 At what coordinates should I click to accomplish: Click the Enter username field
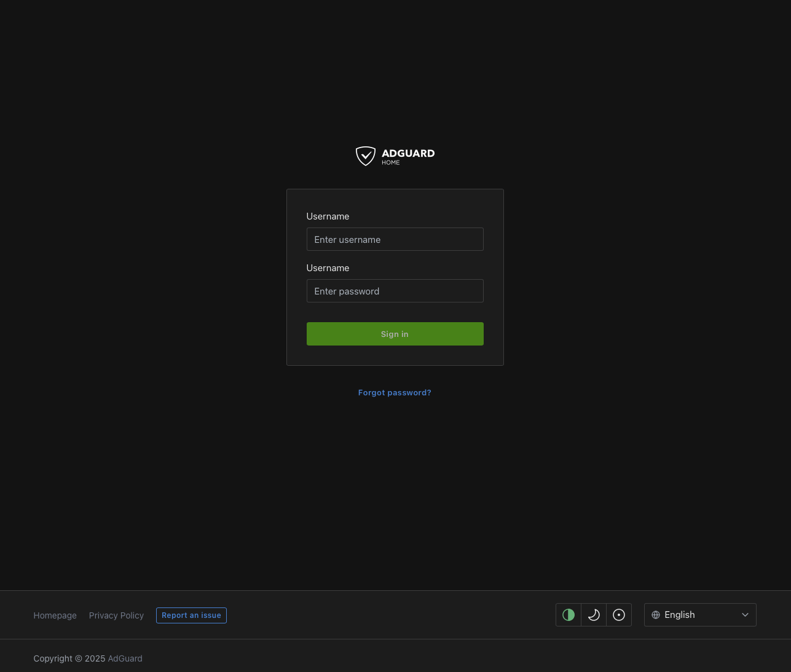click(x=395, y=239)
